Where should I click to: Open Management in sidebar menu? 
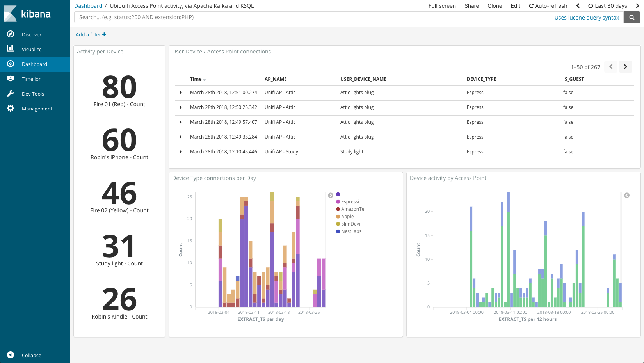pos(37,109)
